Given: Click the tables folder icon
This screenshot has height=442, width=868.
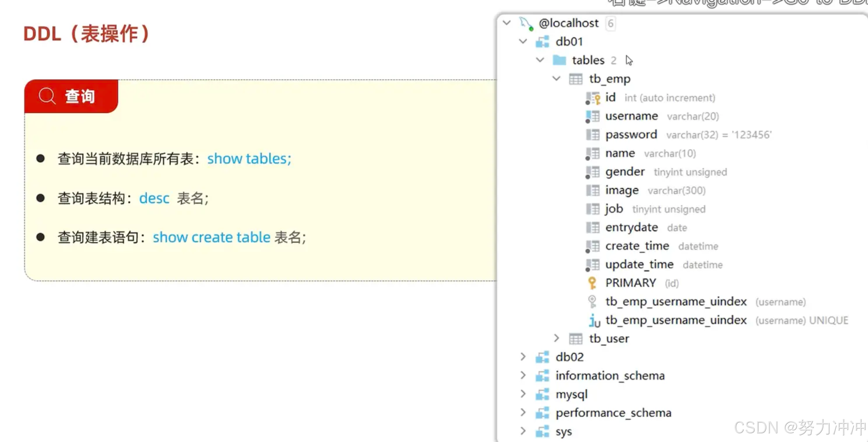Looking at the screenshot, I should point(559,60).
